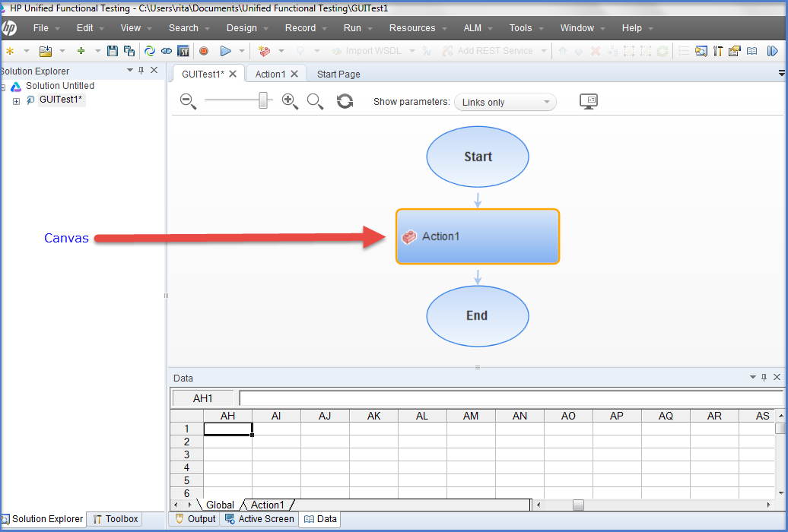Image resolution: width=788 pixels, height=532 pixels.
Task: Open the New test dropdown arrow
Action: 27,51
